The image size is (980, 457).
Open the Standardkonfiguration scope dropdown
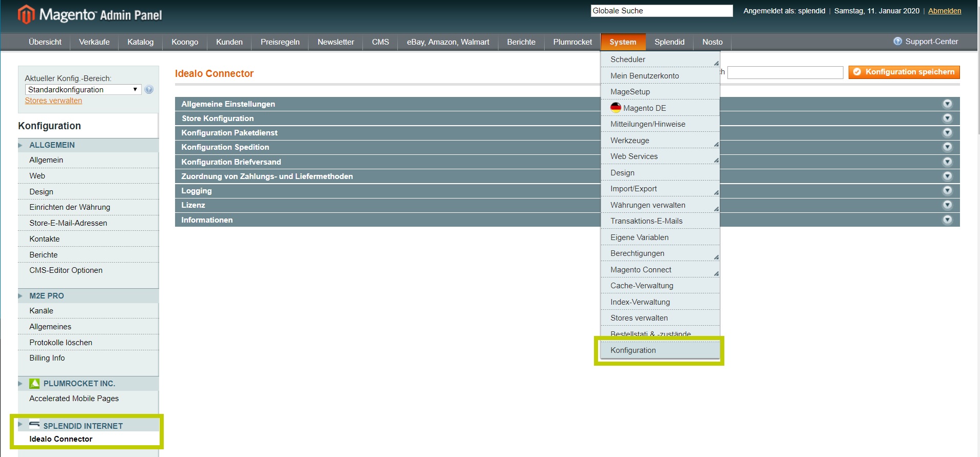83,90
